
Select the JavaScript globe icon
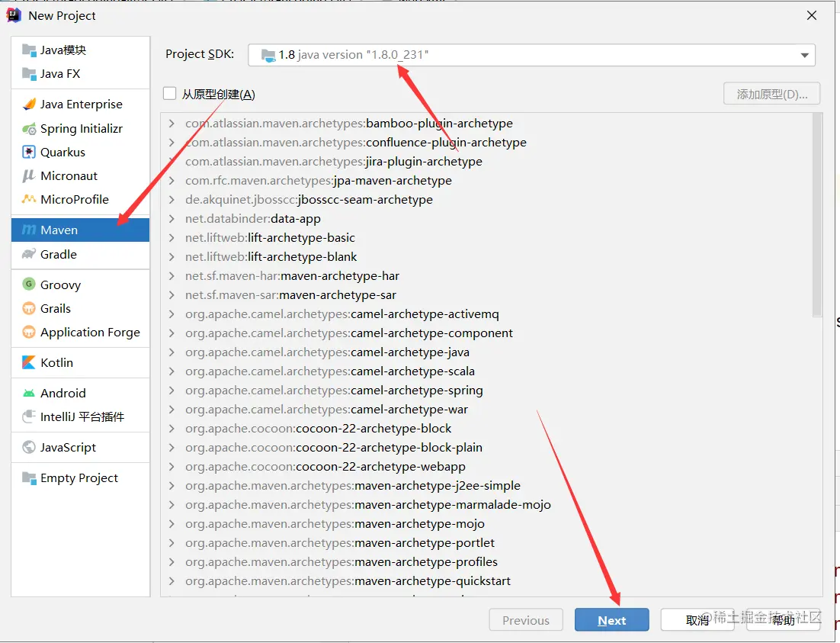[29, 447]
